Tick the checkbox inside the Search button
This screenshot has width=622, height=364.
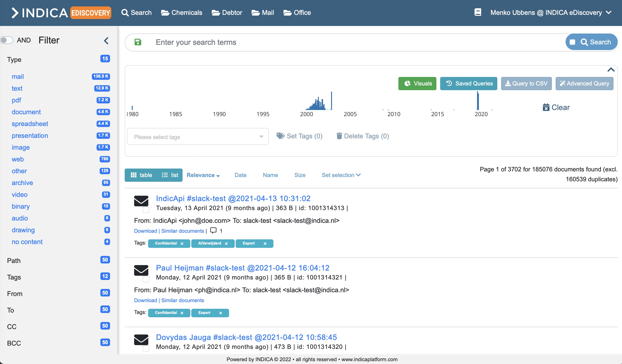coord(572,42)
